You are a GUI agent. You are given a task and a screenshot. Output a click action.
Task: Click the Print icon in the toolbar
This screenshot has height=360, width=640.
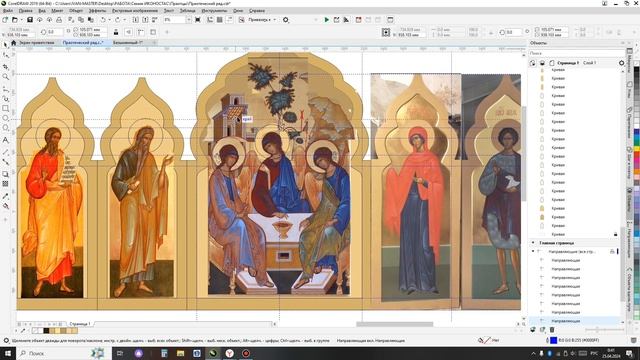pos(59,20)
